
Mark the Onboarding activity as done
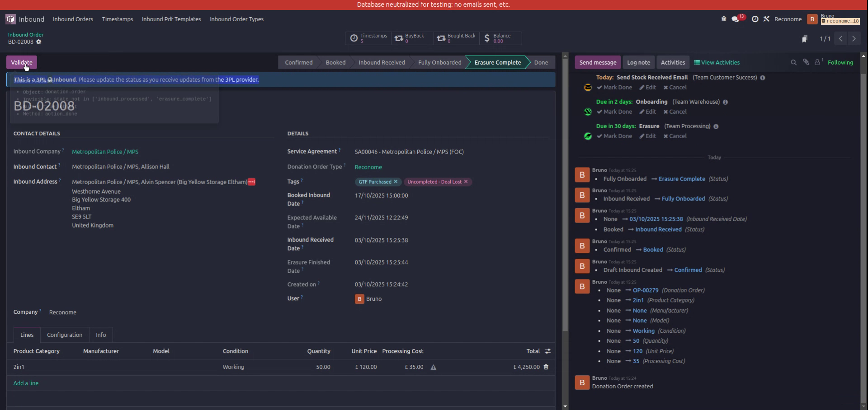pyautogui.click(x=614, y=112)
